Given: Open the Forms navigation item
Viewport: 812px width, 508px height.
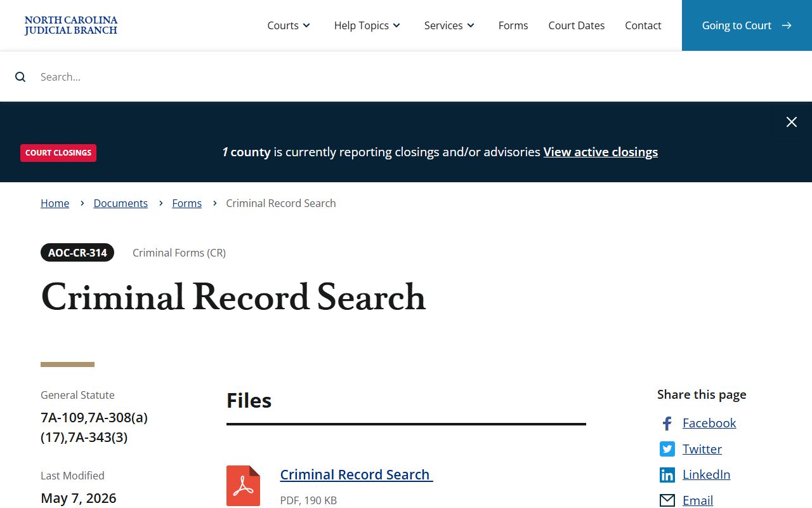Looking at the screenshot, I should coord(513,25).
